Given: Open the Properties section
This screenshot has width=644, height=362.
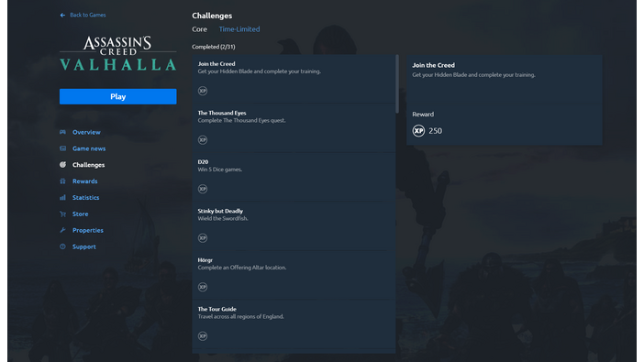Looking at the screenshot, I should click(87, 230).
